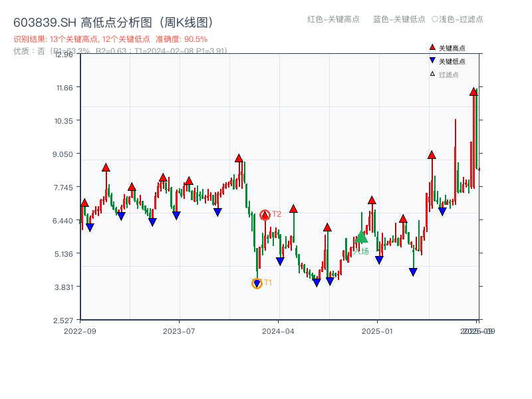The height and width of the screenshot is (399, 532).
Task: Click the 11.66 y-axis label
Action: pos(65,88)
